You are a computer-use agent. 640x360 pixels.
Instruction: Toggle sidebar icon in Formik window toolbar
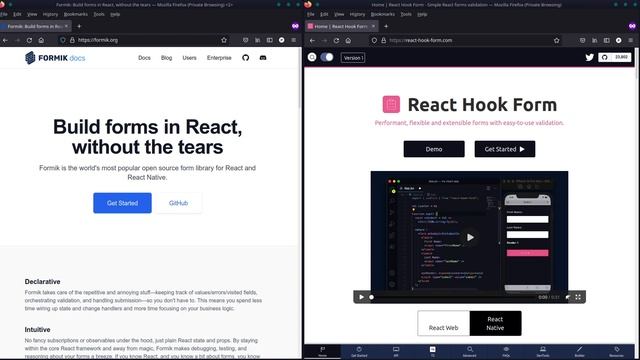click(269, 40)
